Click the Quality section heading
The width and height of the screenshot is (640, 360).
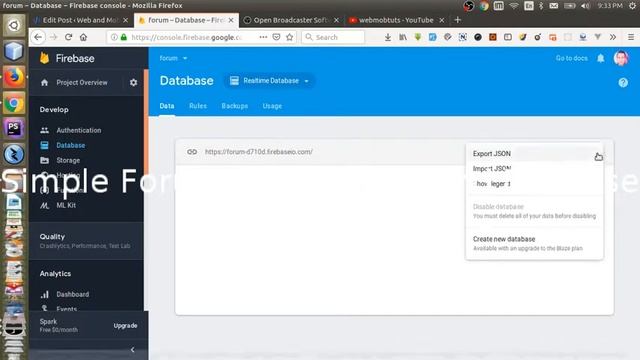click(x=52, y=237)
